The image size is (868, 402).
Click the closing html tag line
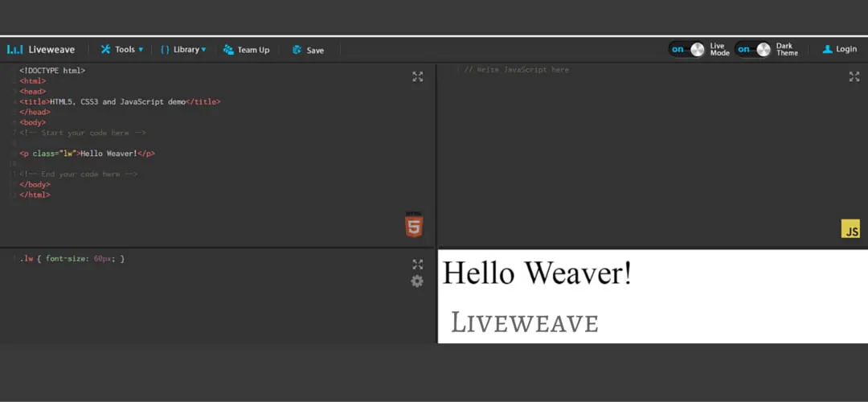click(35, 195)
